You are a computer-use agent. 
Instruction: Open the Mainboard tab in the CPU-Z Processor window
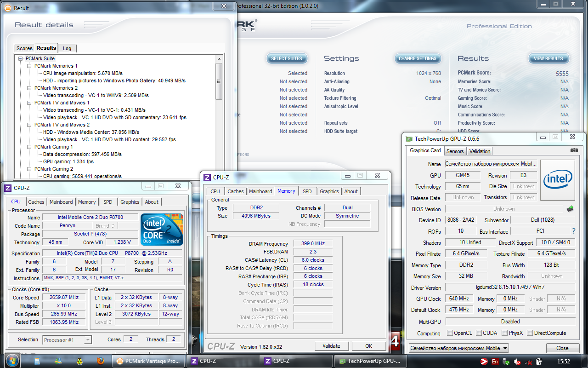(x=61, y=202)
